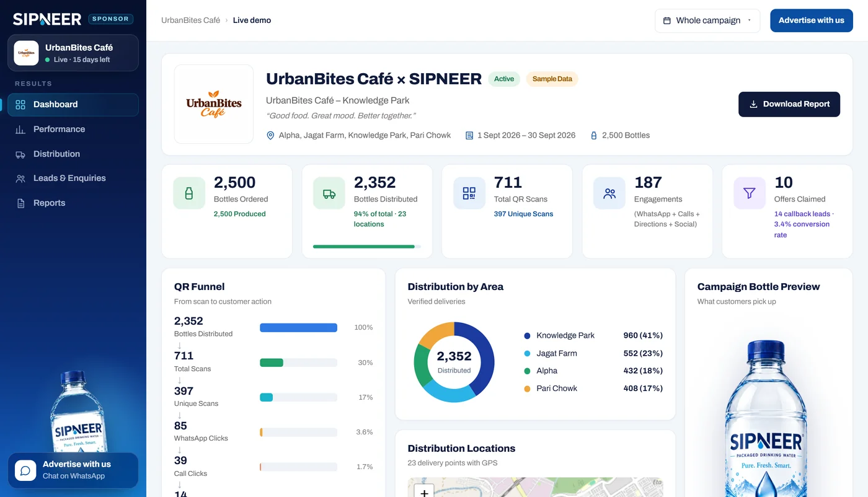Click the Active status badge
Viewport: 868px width, 497px height.
(x=504, y=79)
